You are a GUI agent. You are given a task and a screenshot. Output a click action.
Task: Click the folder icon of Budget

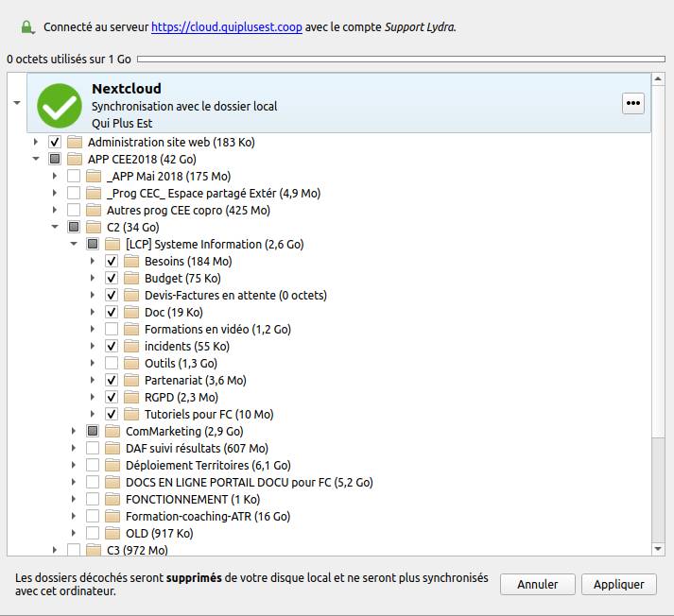[x=131, y=278]
